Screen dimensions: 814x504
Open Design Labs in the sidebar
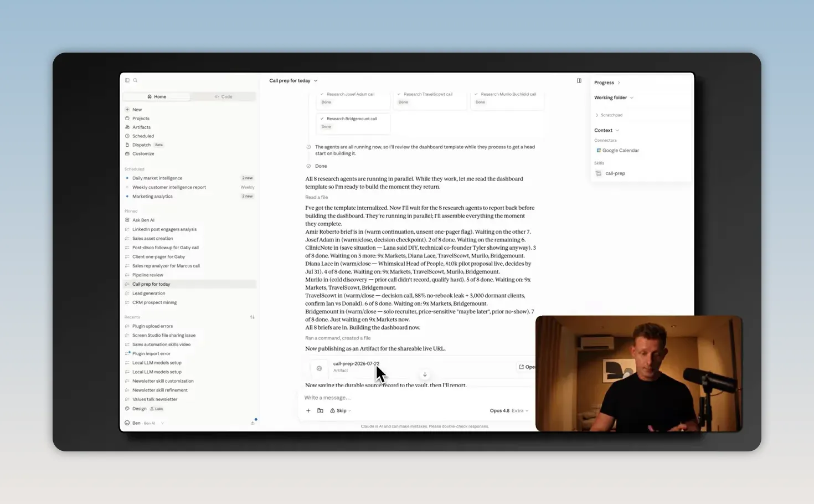coord(144,409)
